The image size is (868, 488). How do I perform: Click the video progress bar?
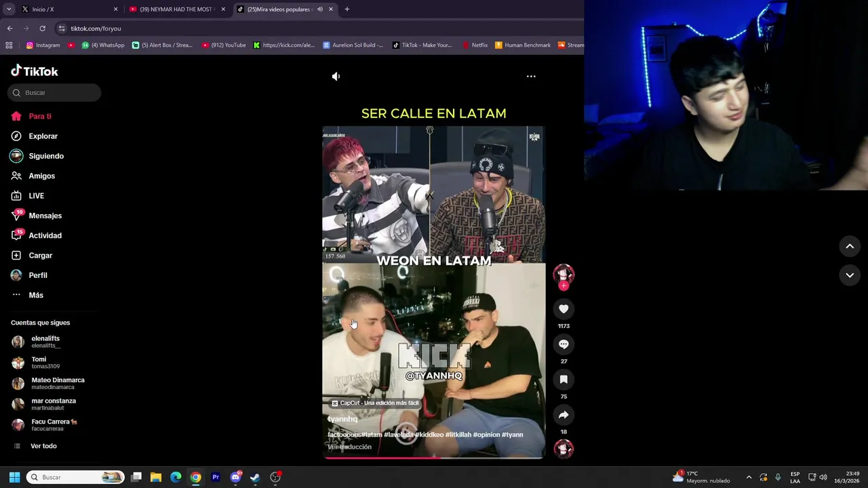click(433, 457)
